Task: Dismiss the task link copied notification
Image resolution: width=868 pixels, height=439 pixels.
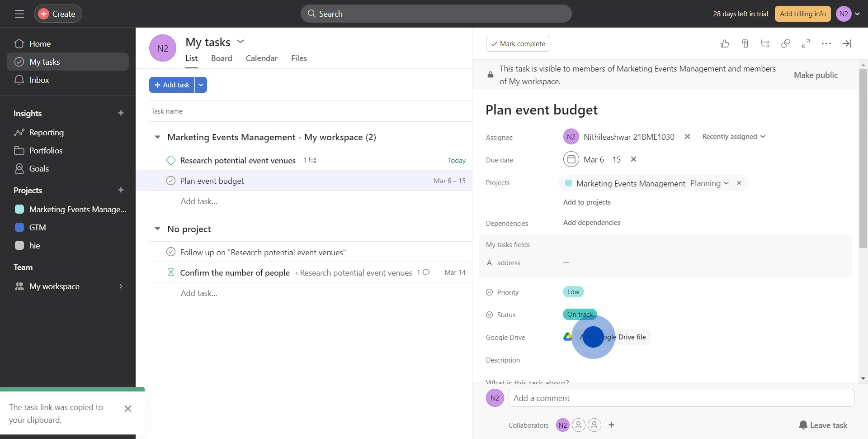Action: 128,409
